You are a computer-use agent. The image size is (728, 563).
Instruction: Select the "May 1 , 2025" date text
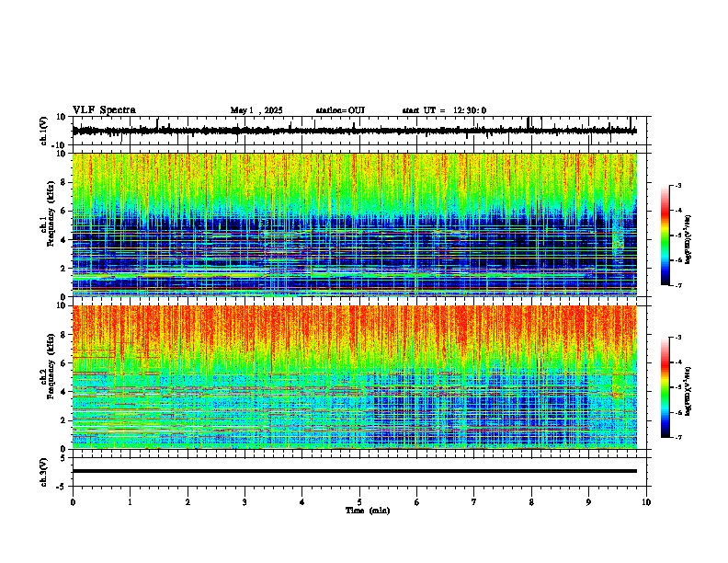pyautogui.click(x=256, y=110)
